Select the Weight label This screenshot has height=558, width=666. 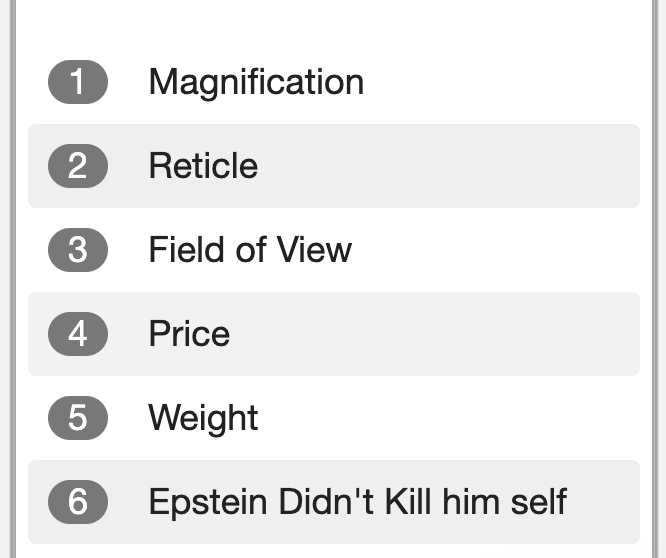tap(203, 419)
